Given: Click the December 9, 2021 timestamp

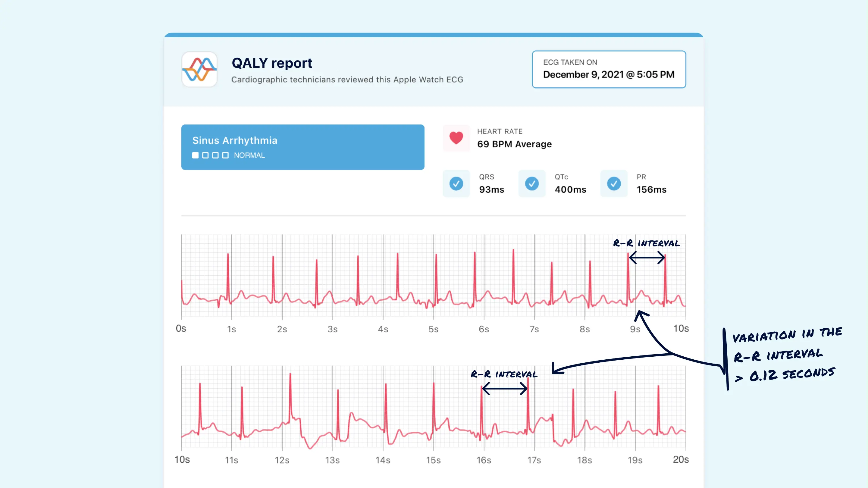Looking at the screenshot, I should [608, 74].
